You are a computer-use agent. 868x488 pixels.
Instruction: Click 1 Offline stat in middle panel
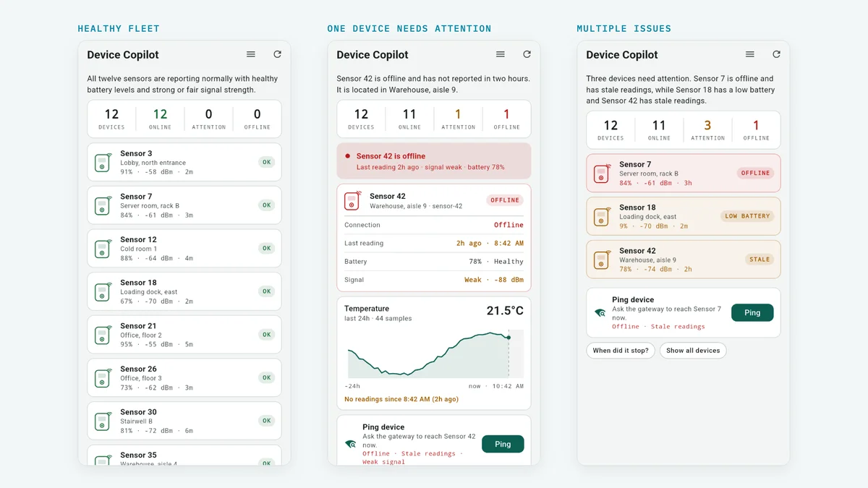pos(506,119)
